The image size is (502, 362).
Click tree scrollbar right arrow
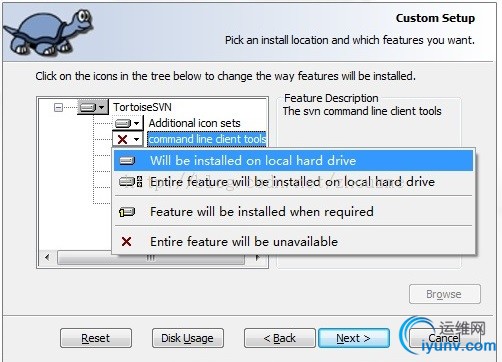click(x=257, y=258)
